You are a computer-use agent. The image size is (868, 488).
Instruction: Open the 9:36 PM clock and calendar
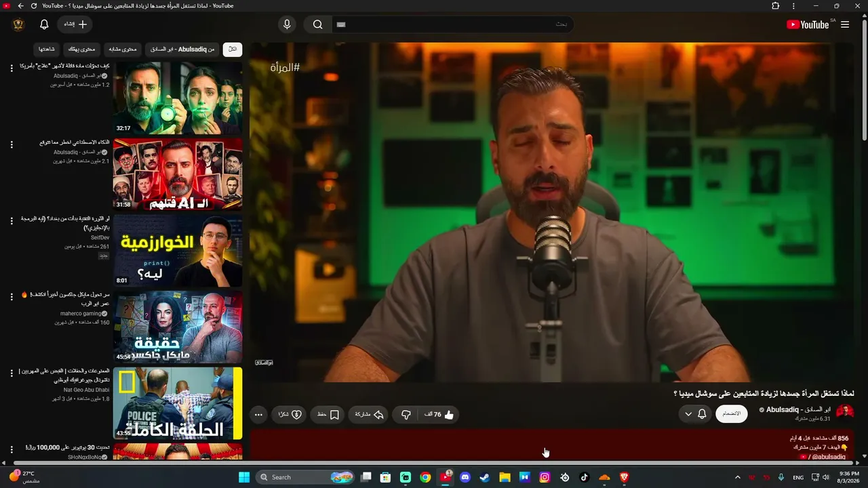coord(849,477)
